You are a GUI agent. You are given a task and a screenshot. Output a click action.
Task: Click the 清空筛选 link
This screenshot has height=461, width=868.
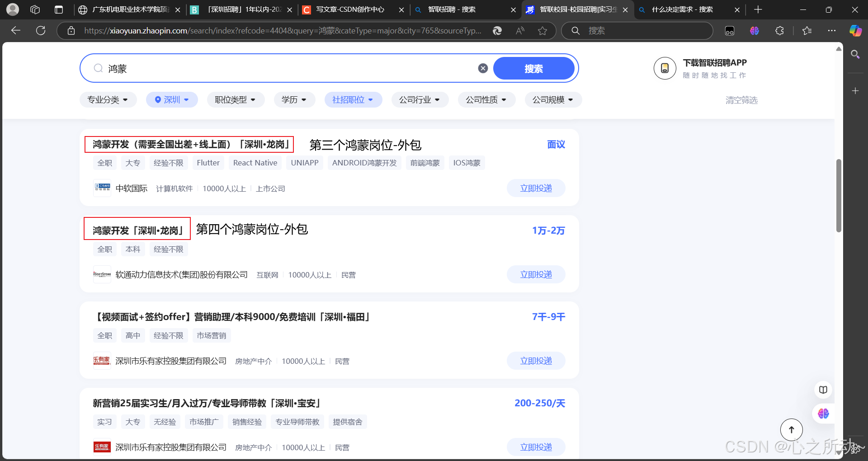pos(741,100)
